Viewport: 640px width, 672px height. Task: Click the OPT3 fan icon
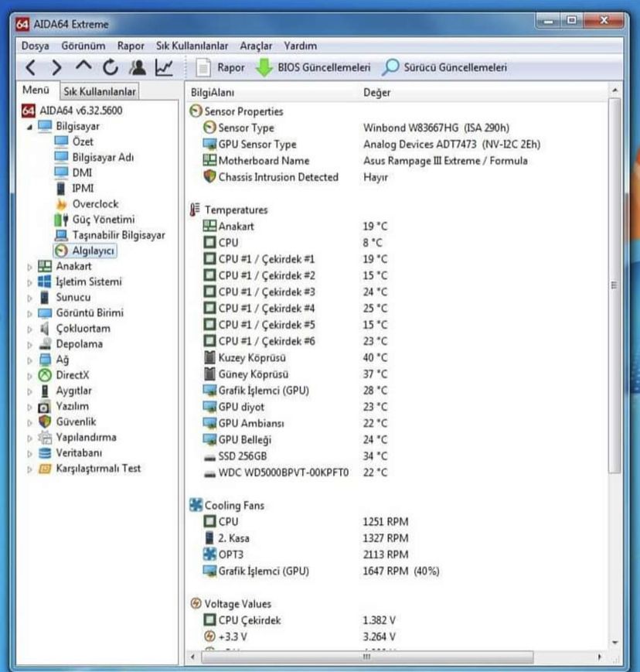(x=209, y=554)
